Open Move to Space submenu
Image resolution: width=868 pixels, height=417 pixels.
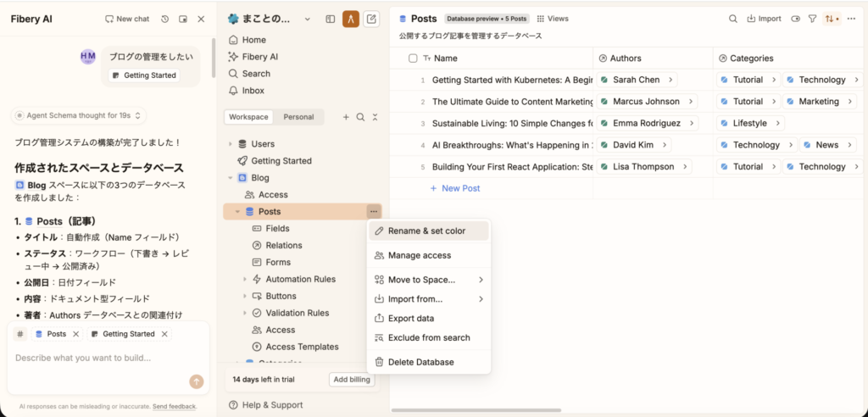(x=429, y=280)
